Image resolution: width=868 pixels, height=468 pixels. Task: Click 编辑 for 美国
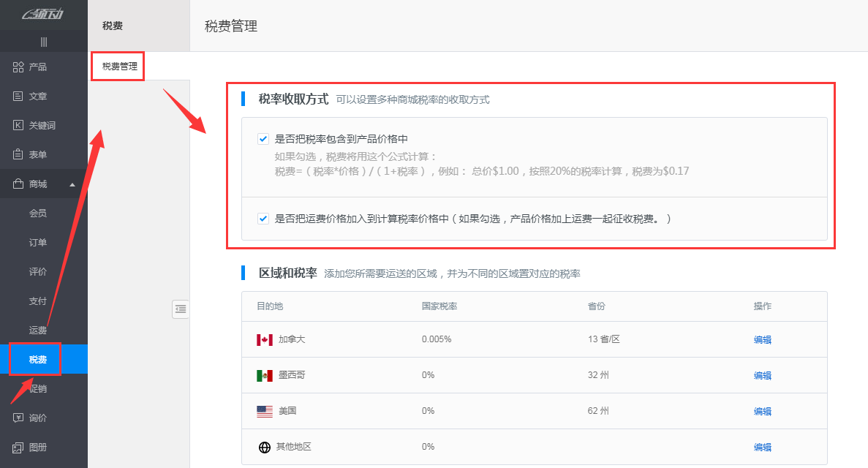762,410
